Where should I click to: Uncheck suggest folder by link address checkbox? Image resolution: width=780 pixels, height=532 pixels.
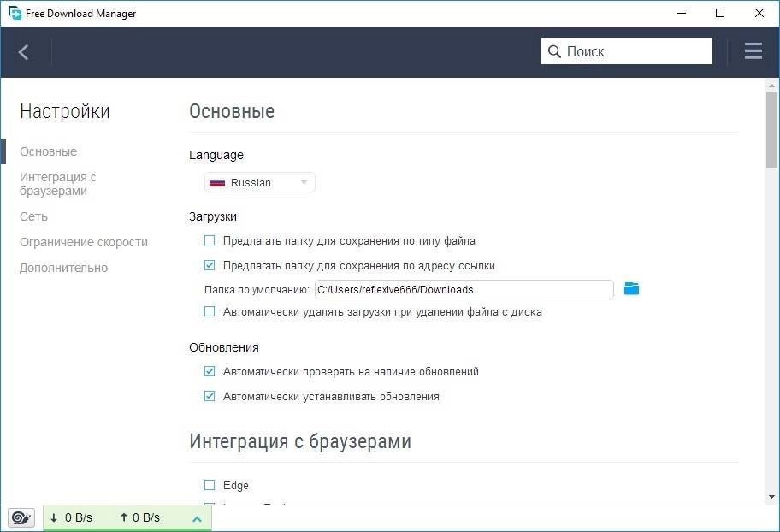(210, 265)
